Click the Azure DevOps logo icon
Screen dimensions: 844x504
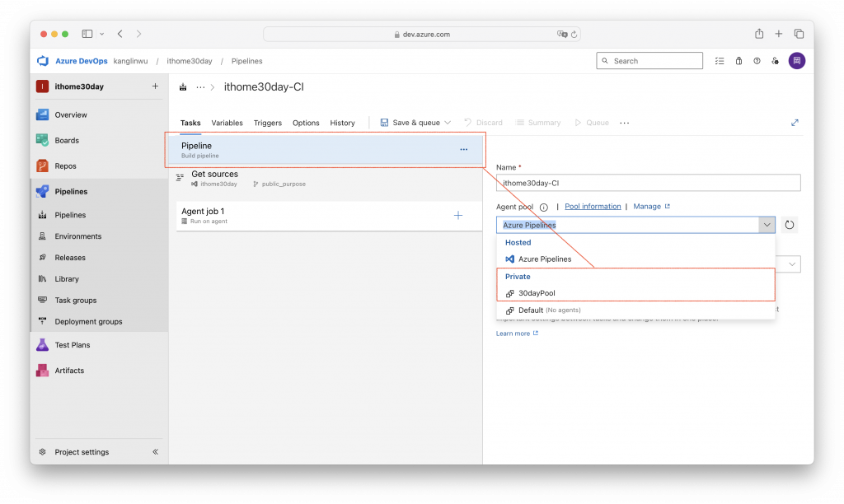(x=43, y=61)
